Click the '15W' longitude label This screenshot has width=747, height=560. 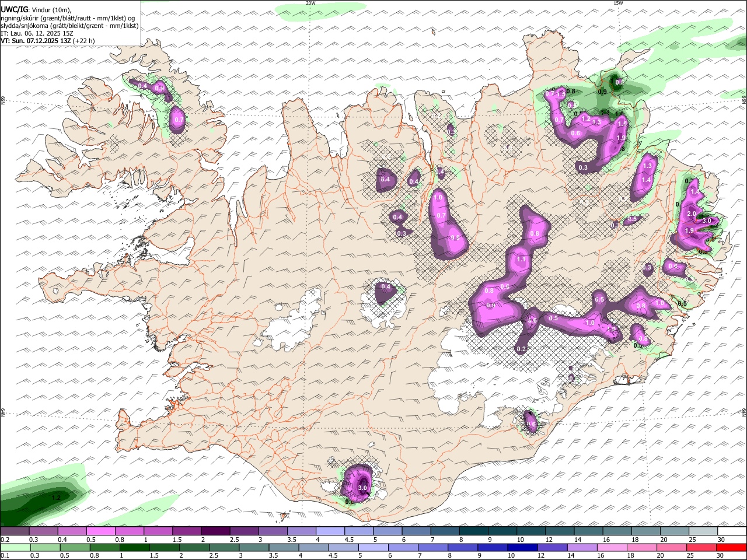(x=618, y=3)
